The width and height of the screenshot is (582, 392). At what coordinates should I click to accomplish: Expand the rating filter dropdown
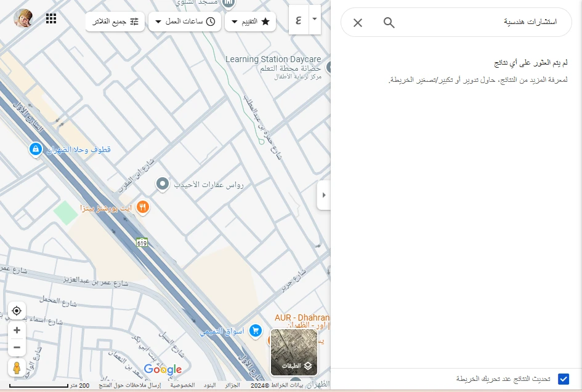pos(250,22)
